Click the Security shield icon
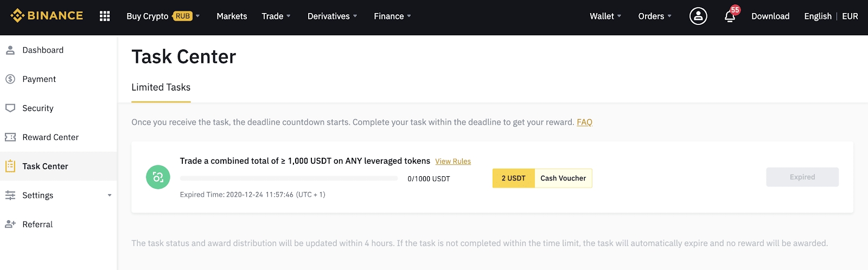 [10, 108]
